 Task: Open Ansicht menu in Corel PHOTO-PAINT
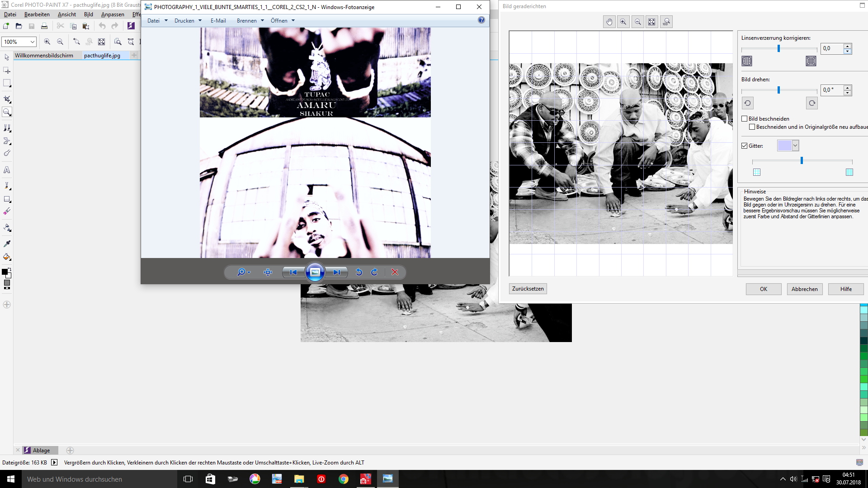click(67, 14)
